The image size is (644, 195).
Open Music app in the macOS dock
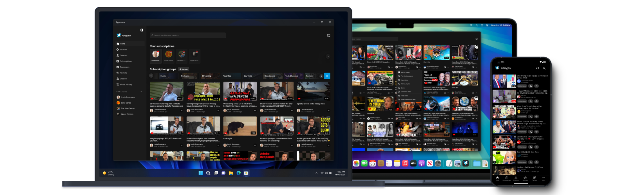point(405,163)
